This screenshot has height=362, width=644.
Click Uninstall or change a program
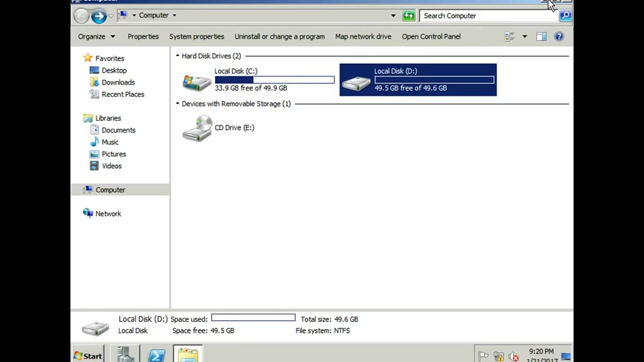click(x=280, y=36)
